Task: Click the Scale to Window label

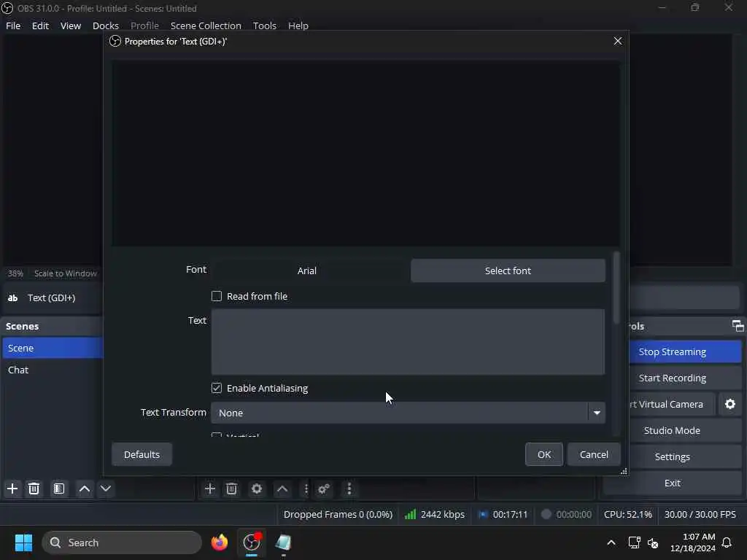Action: (65, 273)
